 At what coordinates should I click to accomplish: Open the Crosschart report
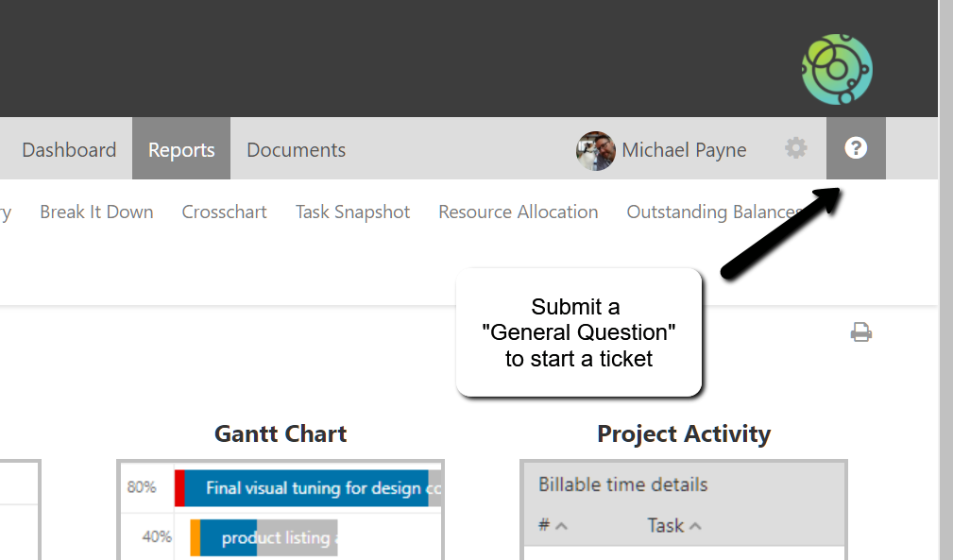click(x=224, y=212)
